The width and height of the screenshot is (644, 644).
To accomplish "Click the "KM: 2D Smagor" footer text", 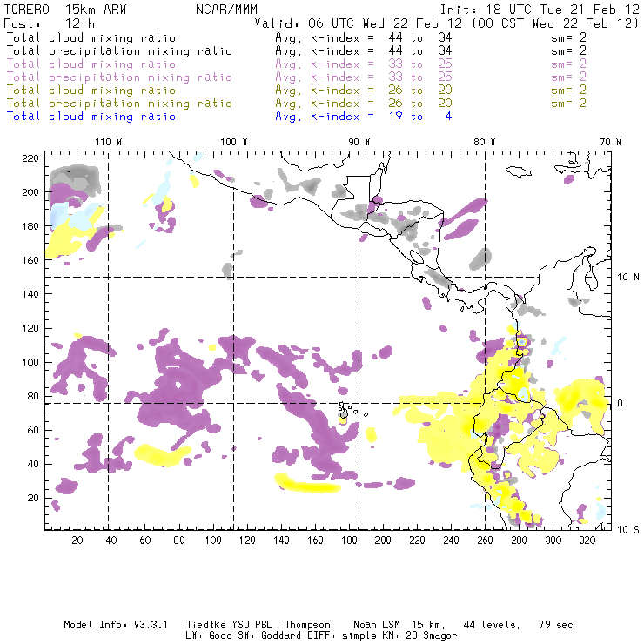I will coord(417,636).
